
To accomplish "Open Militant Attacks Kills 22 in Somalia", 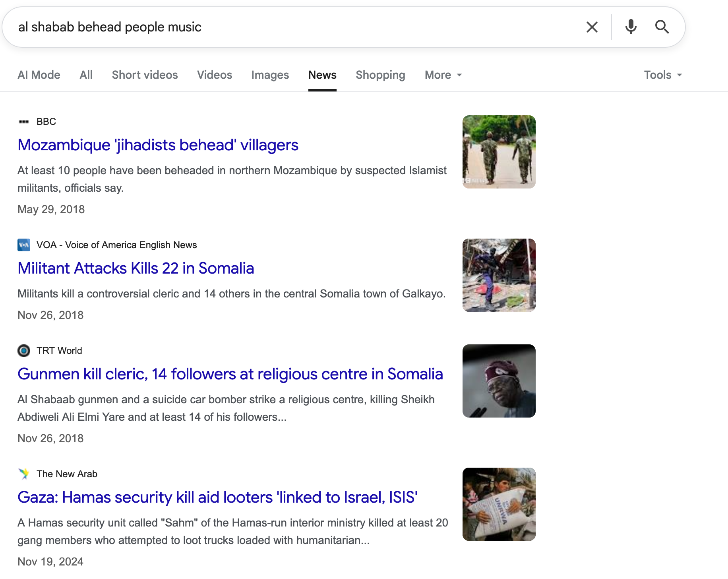I will (x=136, y=268).
